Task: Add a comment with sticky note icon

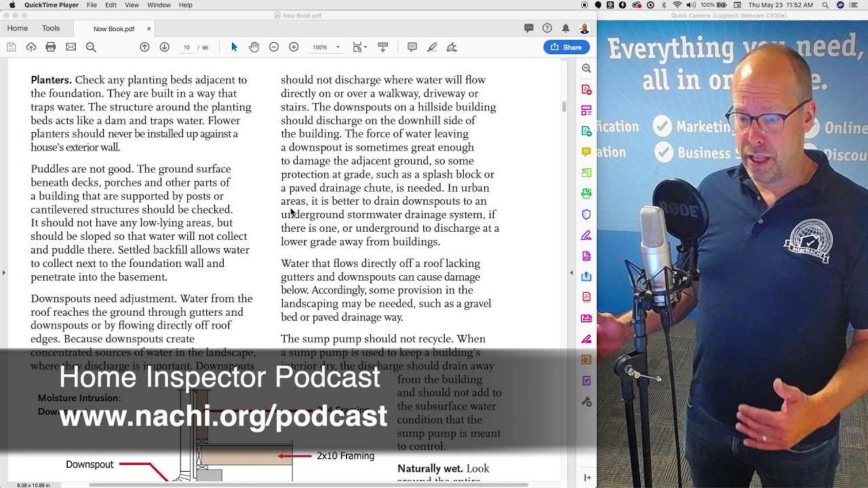Action: [412, 47]
